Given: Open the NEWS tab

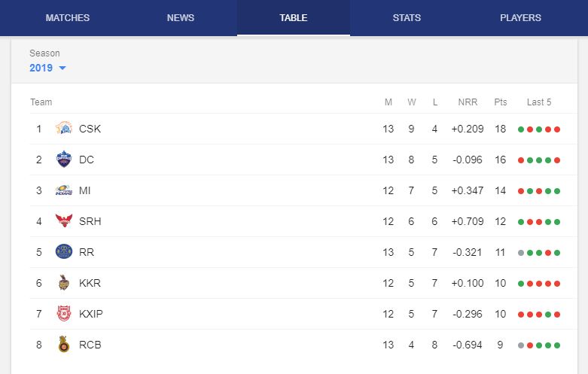Looking at the screenshot, I should pos(181,17).
